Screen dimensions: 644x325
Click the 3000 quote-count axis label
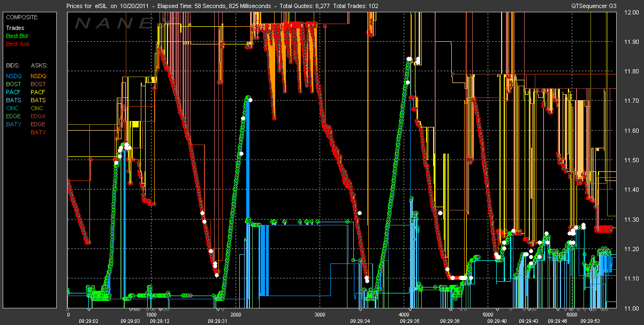[320, 315]
